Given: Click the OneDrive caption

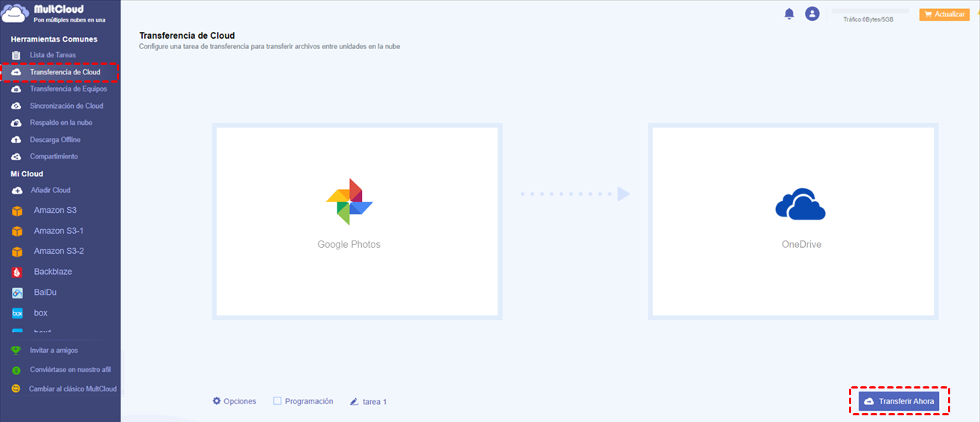Looking at the screenshot, I should tap(801, 244).
